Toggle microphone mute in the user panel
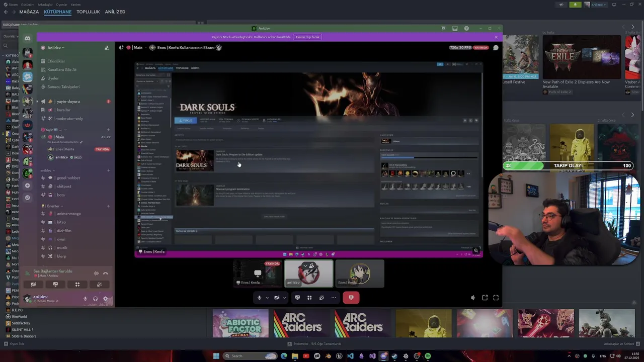This screenshot has height=362, width=644. 85,299
